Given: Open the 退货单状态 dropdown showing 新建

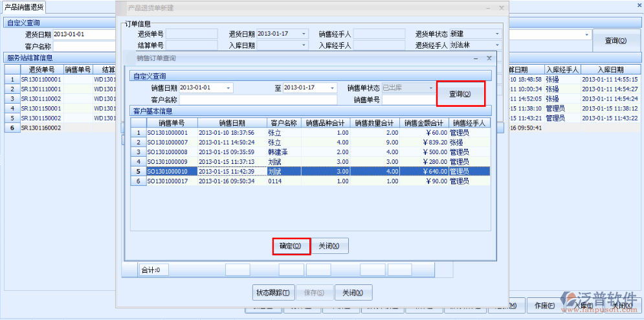Looking at the screenshot, I should click(x=496, y=34).
